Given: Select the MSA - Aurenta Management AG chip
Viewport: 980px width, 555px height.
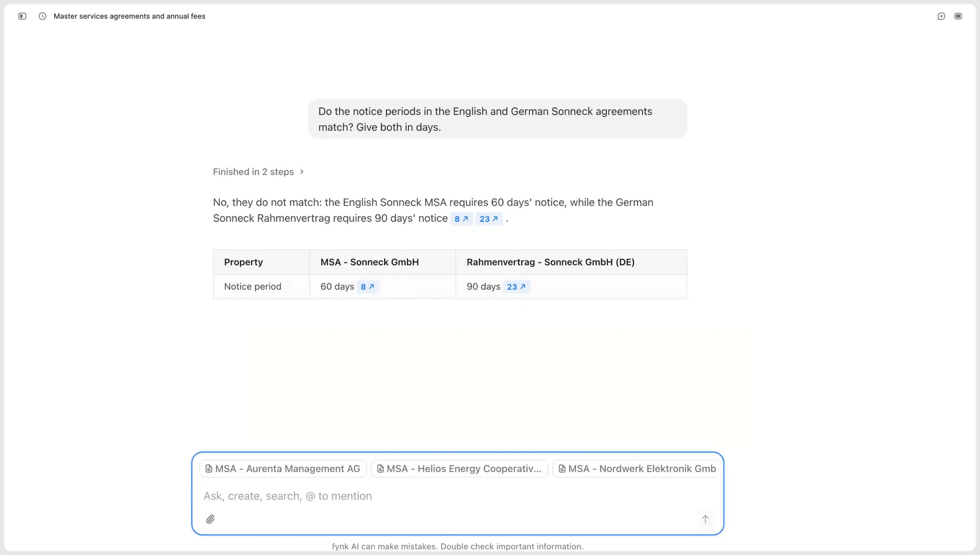Looking at the screenshot, I should 283,469.
